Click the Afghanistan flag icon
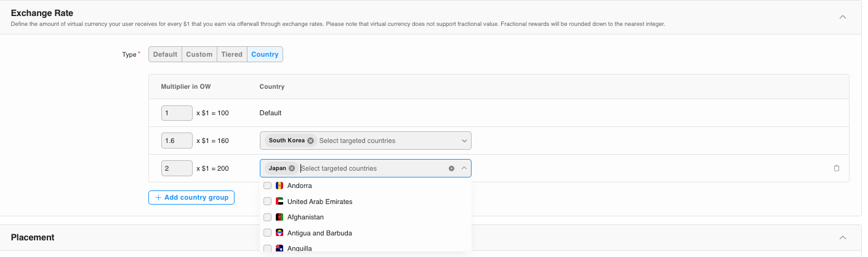Viewport: 868px width, 257px height. coord(279,217)
